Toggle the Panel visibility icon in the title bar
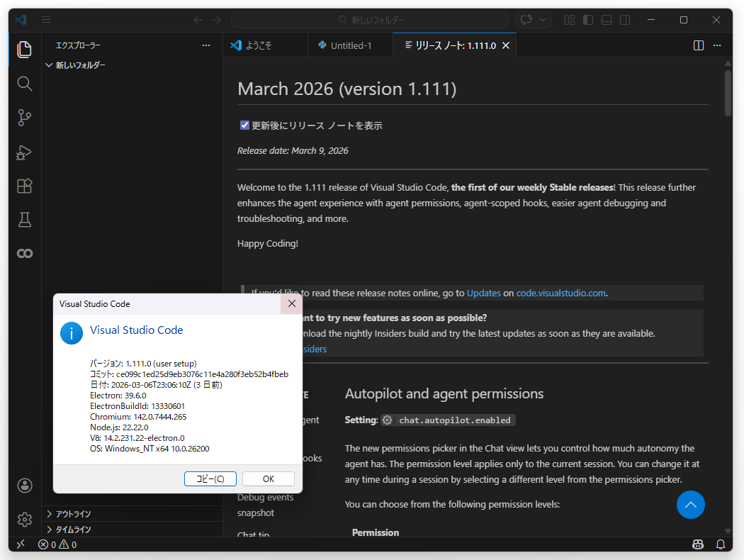 click(606, 20)
